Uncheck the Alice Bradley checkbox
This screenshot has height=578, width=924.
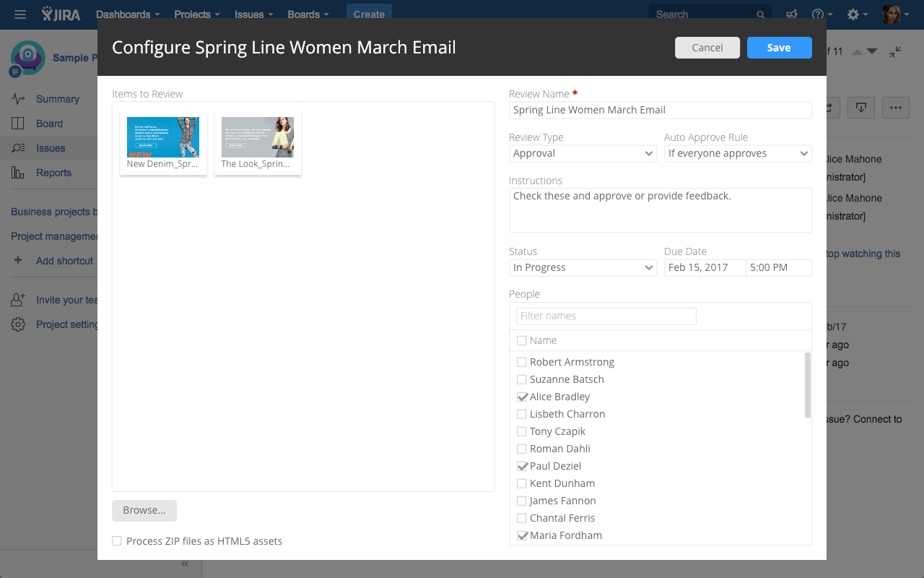[522, 397]
